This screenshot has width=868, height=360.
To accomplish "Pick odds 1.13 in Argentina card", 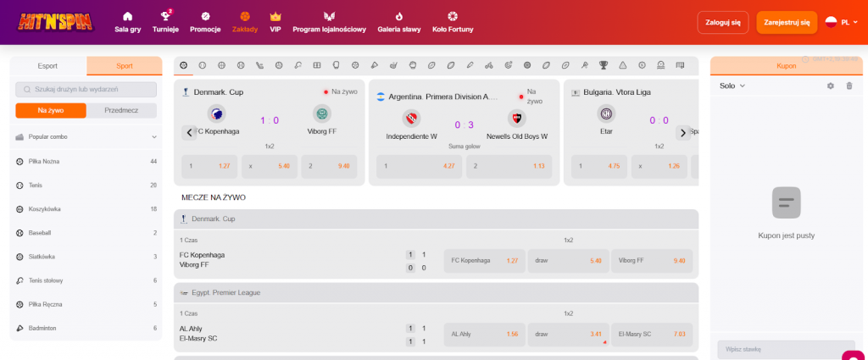I will [509, 166].
